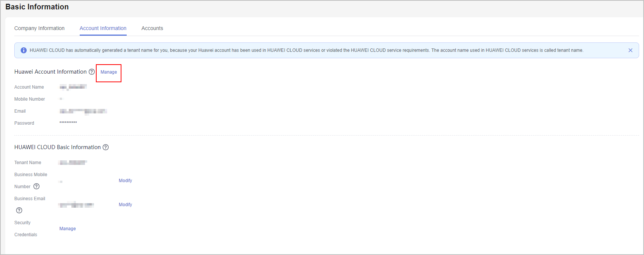Click the Basic Information page heading
The image size is (644, 255).
coord(37,7)
